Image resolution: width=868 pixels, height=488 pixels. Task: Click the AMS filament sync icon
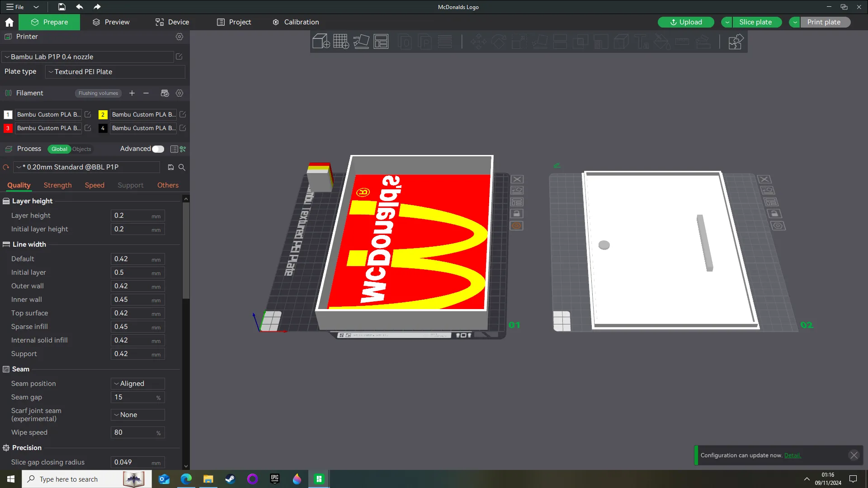165,93
